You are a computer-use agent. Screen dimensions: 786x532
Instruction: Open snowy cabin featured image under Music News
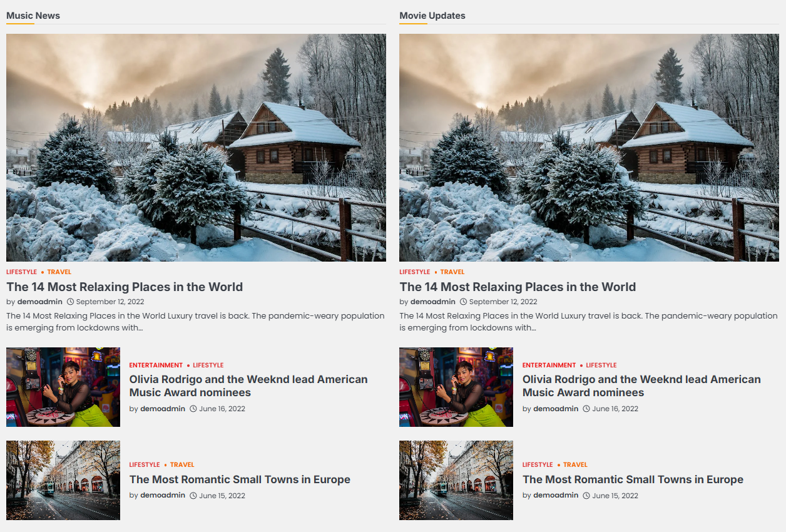(x=196, y=148)
